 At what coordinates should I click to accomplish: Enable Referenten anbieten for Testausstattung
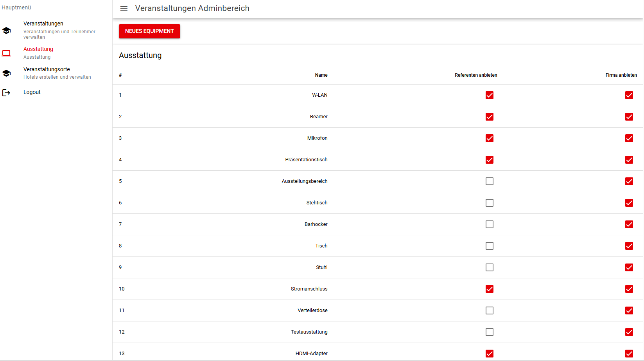[x=489, y=332]
